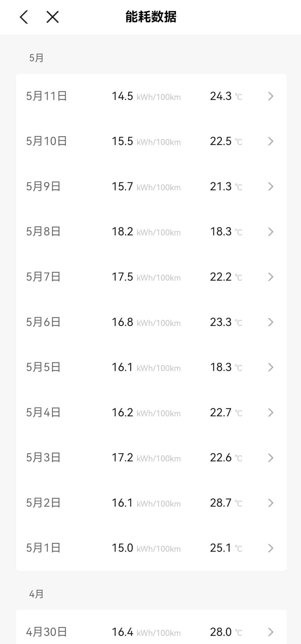Open the May 1 row's chevron

tap(271, 548)
